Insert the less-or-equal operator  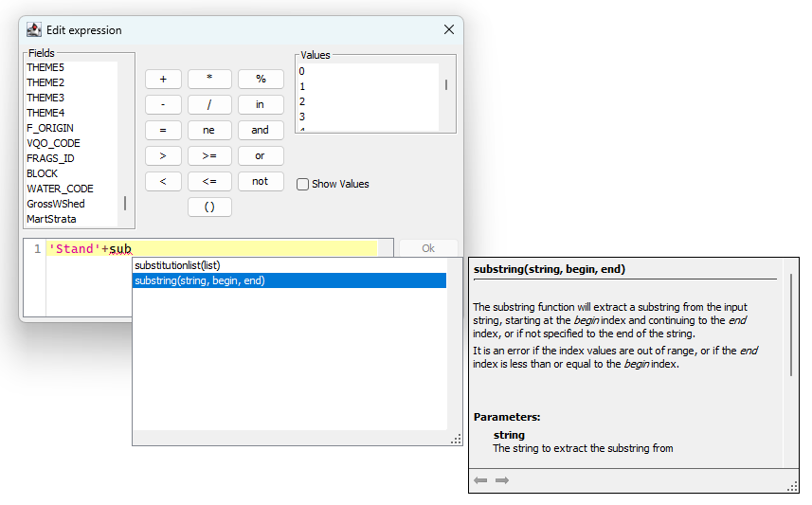coord(209,181)
